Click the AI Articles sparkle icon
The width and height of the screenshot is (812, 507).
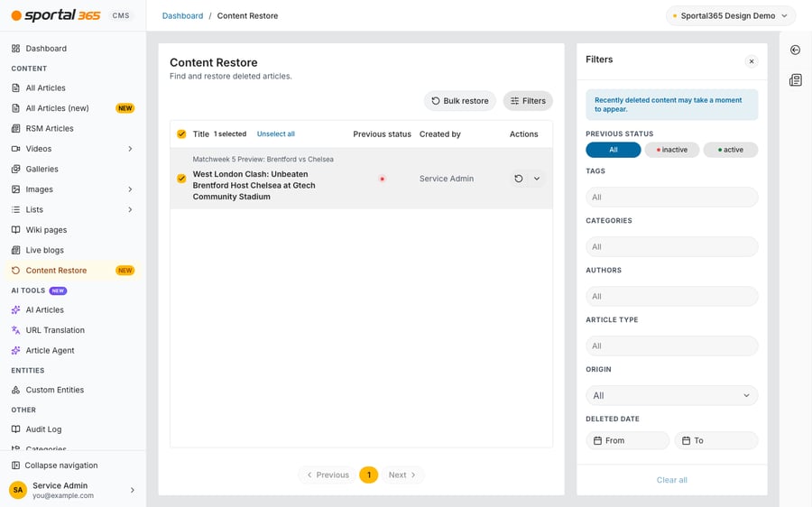click(x=15, y=309)
